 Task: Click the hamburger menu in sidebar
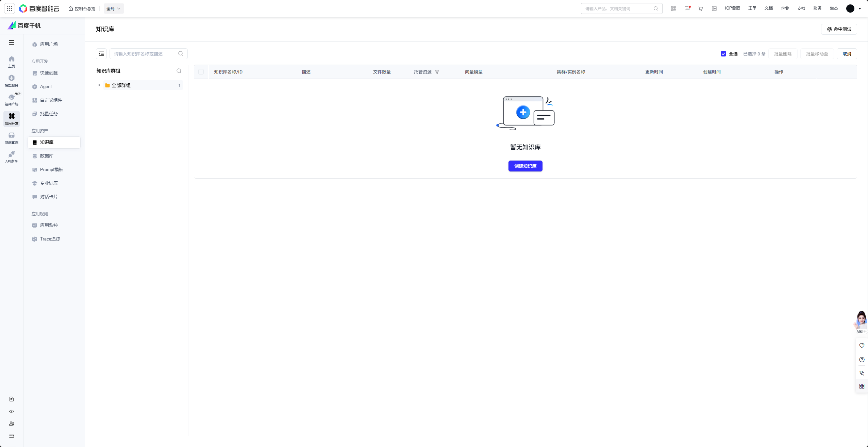[x=12, y=43]
